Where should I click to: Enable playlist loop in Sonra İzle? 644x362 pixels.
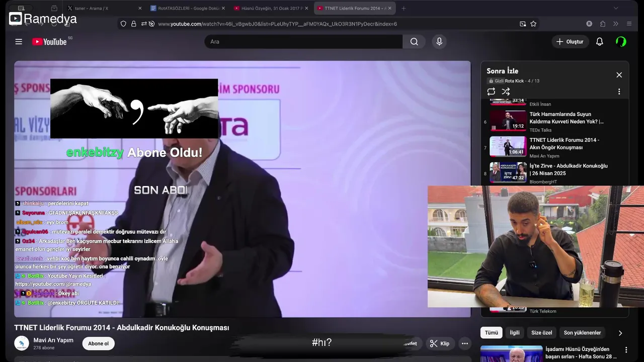click(x=491, y=92)
